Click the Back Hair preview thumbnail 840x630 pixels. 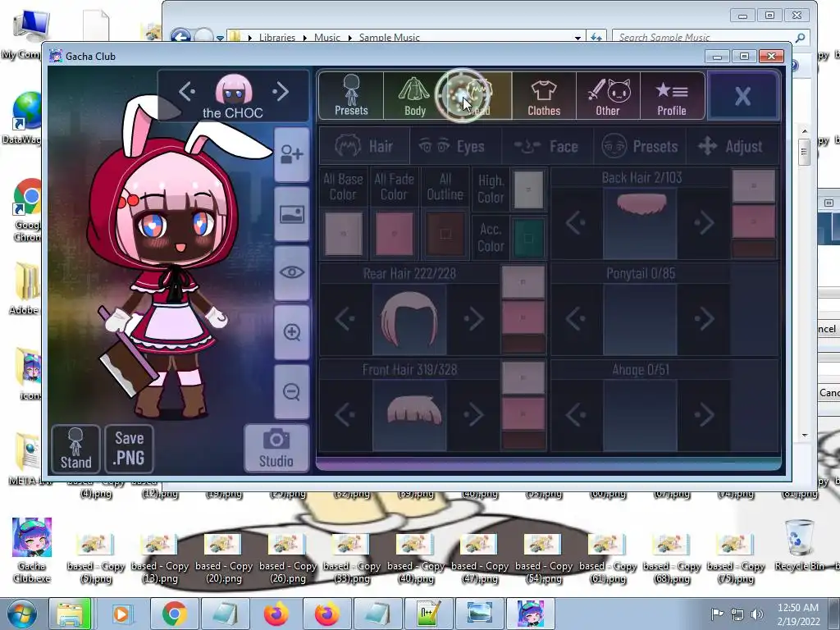coord(640,223)
